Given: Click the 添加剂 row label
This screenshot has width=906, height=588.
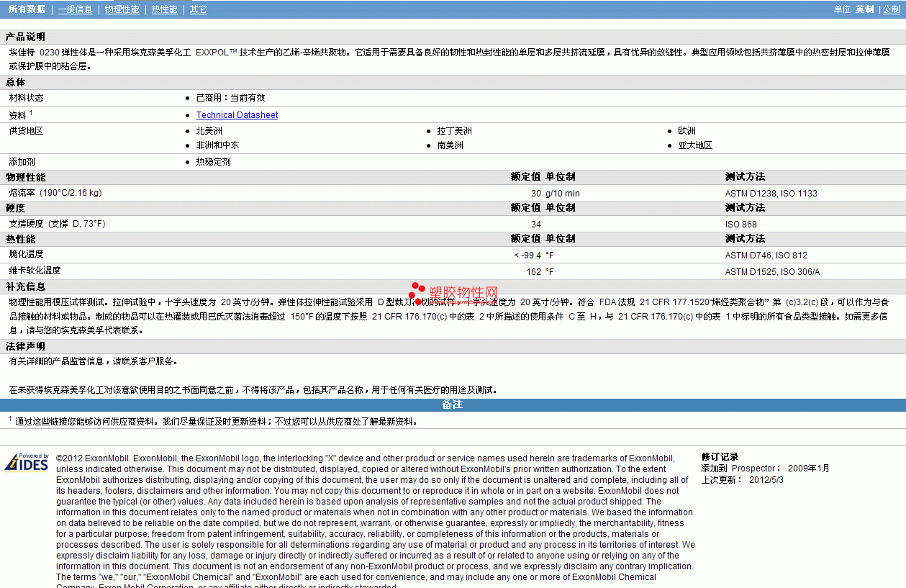Looking at the screenshot, I should coord(22,162).
